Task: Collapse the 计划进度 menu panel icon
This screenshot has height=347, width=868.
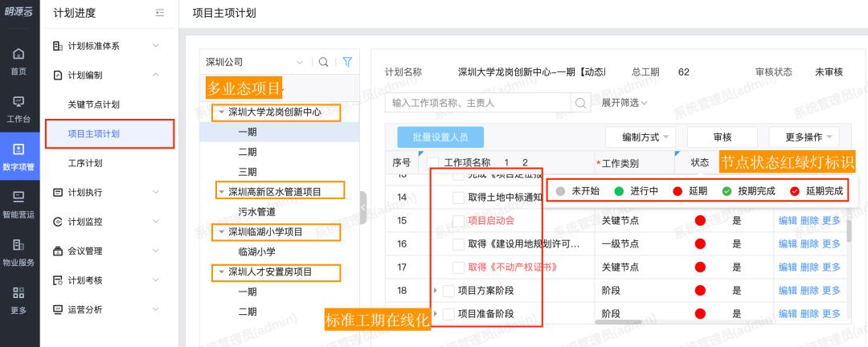Action: tap(160, 13)
